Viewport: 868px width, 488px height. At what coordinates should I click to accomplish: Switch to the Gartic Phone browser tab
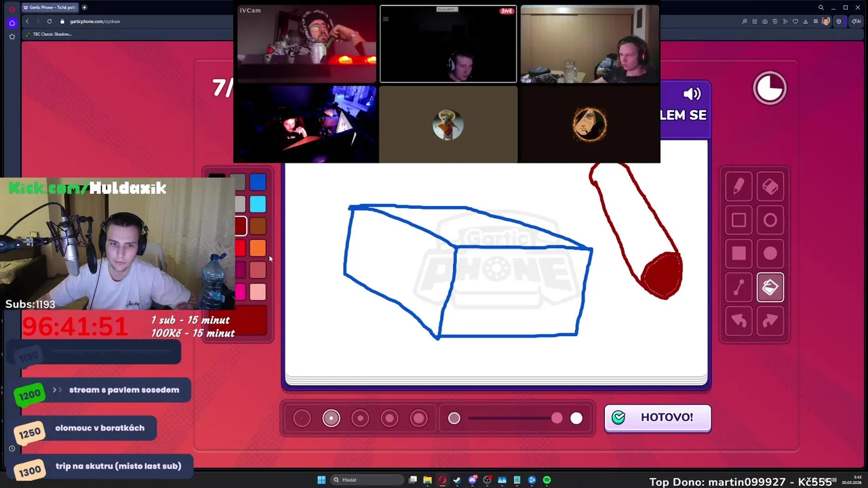[x=49, y=7]
